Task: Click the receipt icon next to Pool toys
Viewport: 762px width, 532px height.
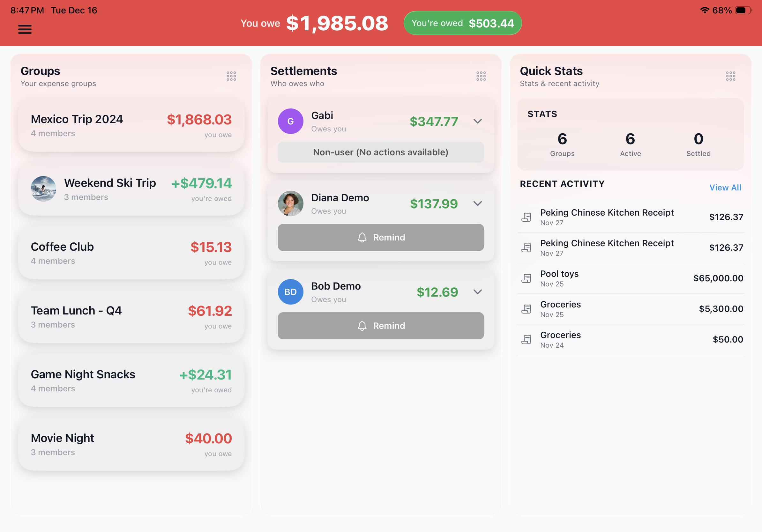Action: tap(527, 278)
